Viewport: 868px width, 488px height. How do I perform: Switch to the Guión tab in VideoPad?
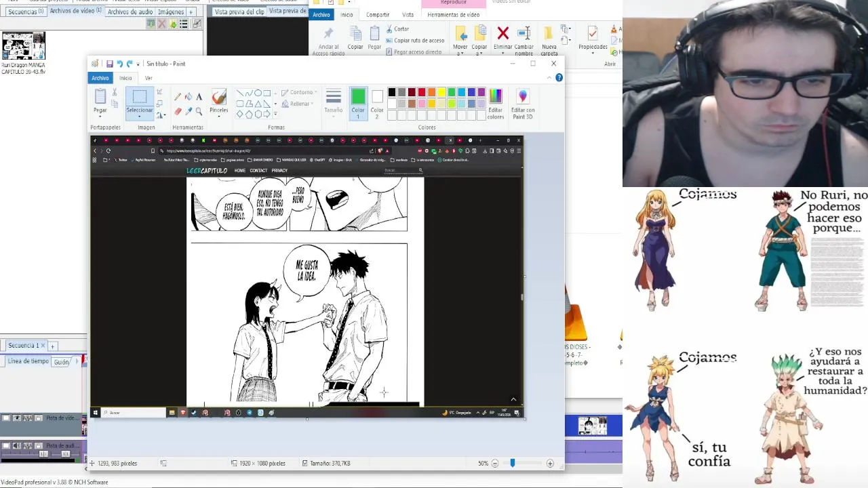(x=62, y=362)
